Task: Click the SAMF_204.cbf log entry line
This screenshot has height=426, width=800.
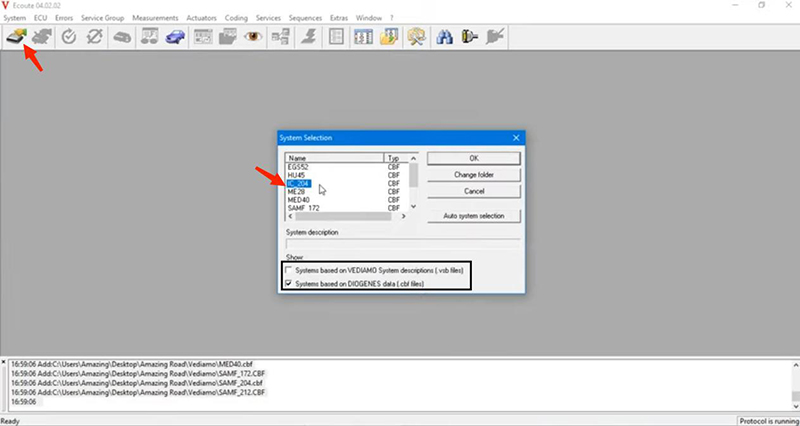Action: tap(137, 383)
